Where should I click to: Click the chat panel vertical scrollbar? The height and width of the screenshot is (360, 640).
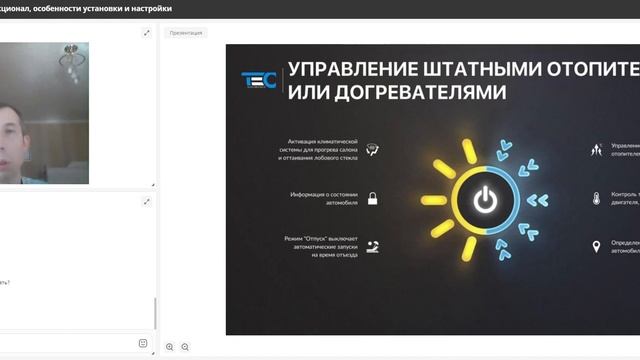click(x=155, y=313)
